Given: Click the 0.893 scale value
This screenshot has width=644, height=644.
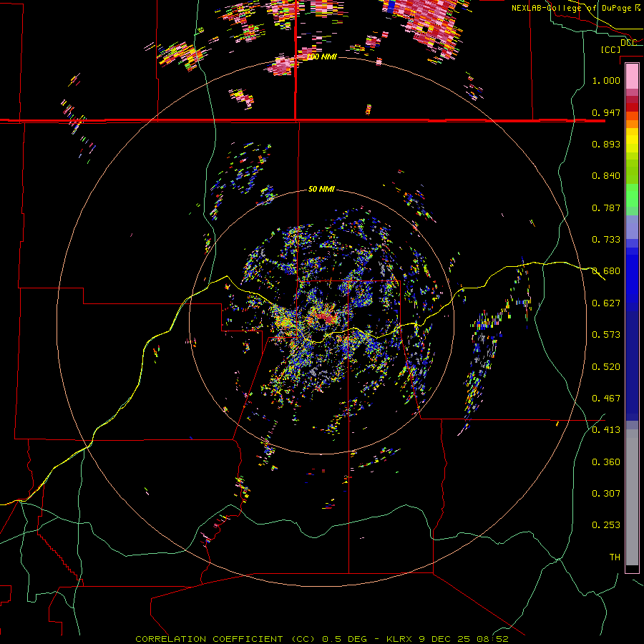Looking at the screenshot, I should click(606, 144).
